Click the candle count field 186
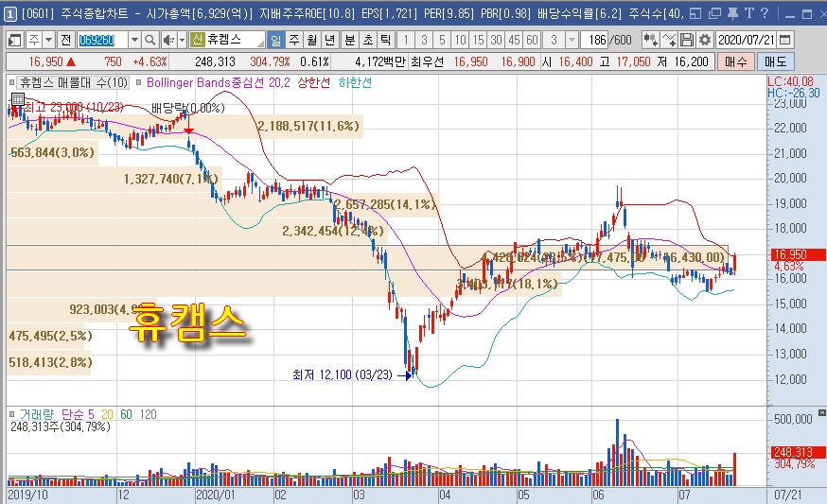This screenshot has height=504, width=827. (594, 40)
